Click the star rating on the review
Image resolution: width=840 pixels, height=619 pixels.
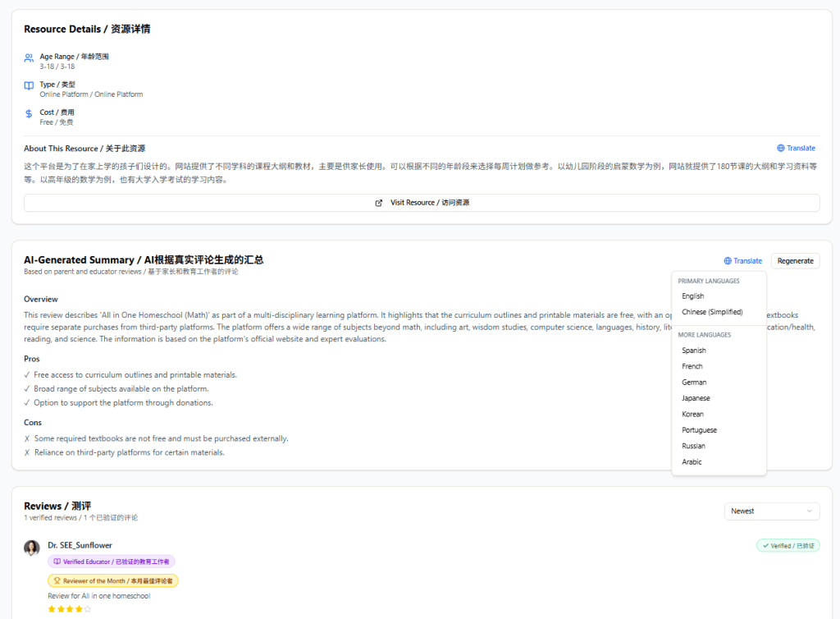pos(70,609)
